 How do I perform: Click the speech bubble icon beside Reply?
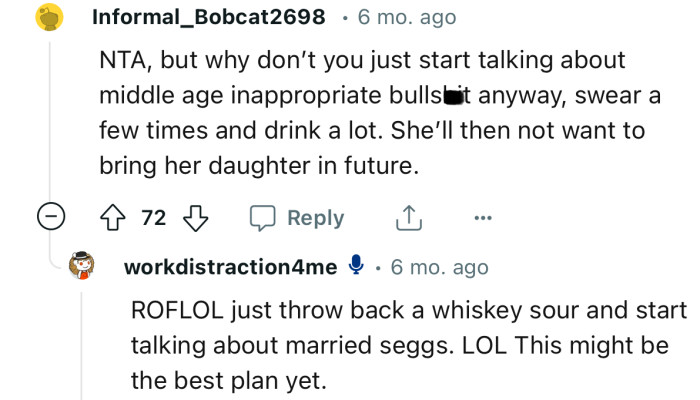coord(261,218)
